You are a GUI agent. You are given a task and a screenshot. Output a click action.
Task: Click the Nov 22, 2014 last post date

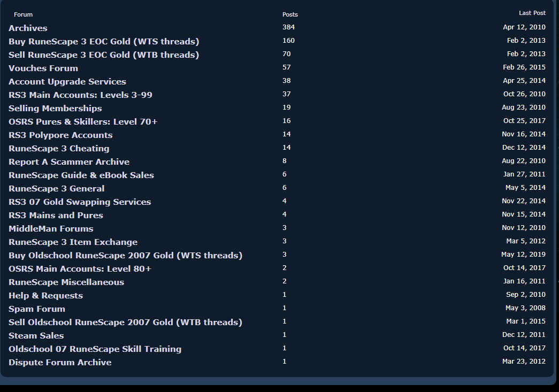click(x=524, y=201)
